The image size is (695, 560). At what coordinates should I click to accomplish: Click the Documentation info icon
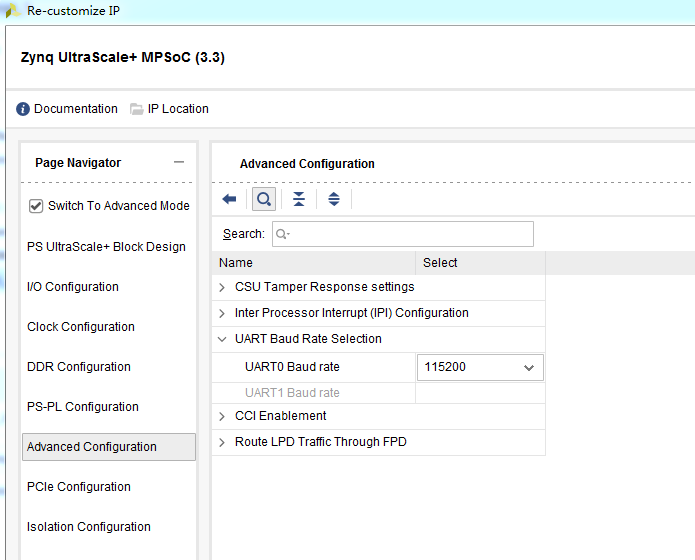pos(23,109)
